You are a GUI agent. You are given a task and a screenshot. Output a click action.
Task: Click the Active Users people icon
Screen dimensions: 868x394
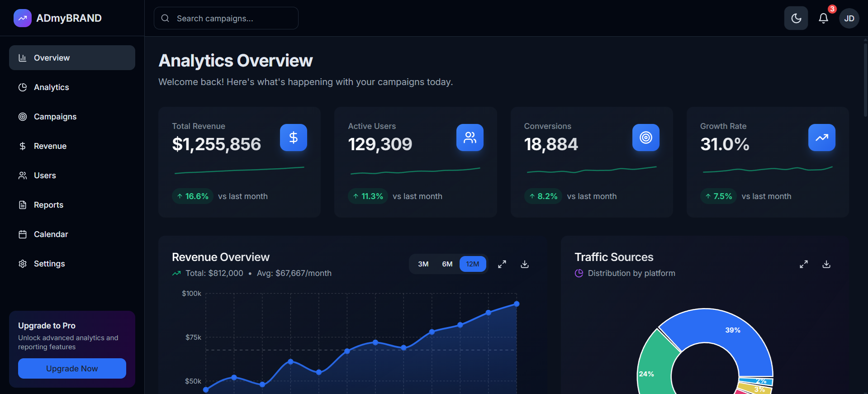[470, 138]
